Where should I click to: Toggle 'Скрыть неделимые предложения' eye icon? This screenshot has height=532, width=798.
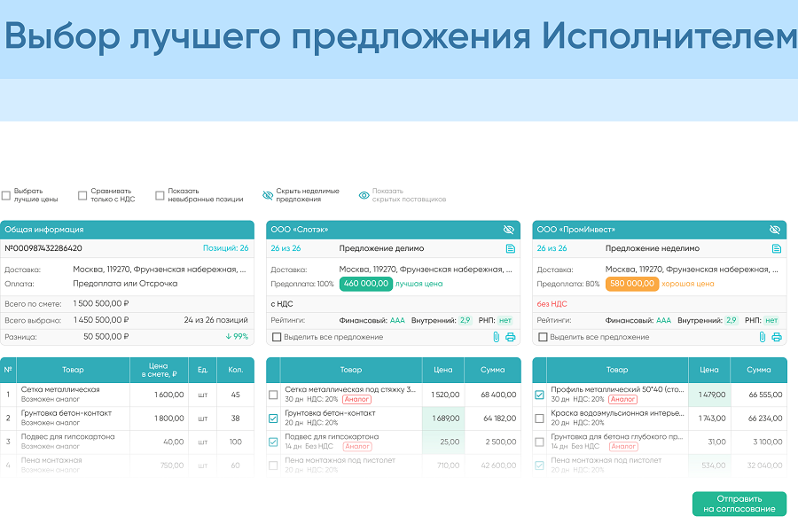tap(268, 195)
